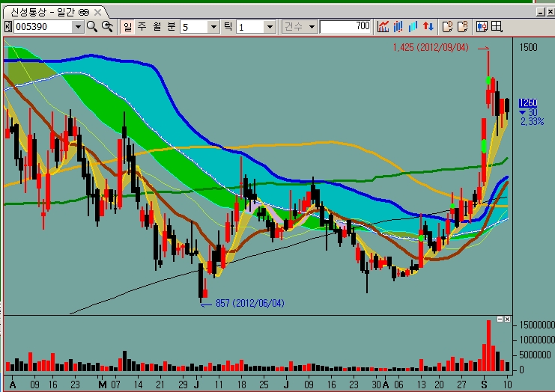Click the red-blue up/down arrows icon

coord(428,26)
